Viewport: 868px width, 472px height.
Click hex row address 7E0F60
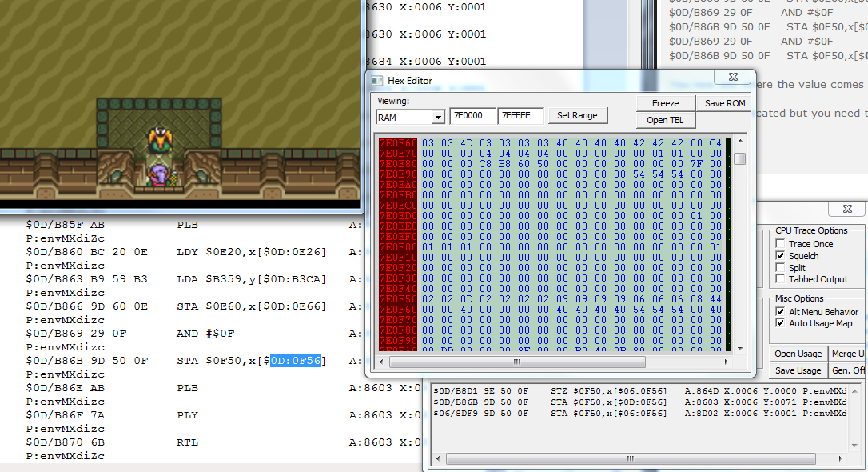pos(398,309)
